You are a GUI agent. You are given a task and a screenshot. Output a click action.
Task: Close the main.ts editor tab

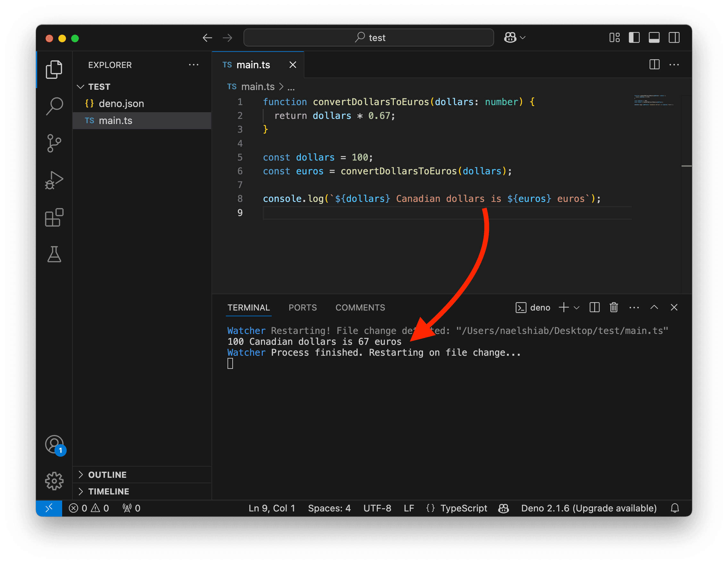point(293,65)
